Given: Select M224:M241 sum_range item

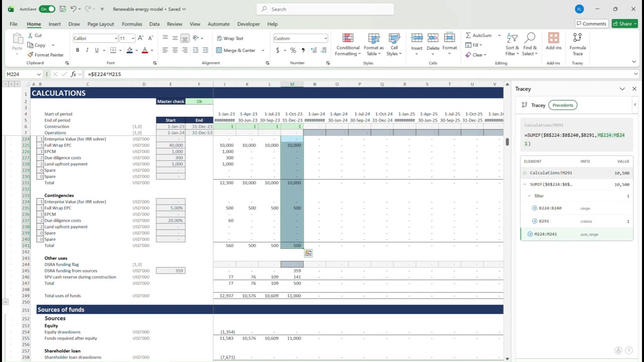Looking at the screenshot, I should click(x=577, y=234).
